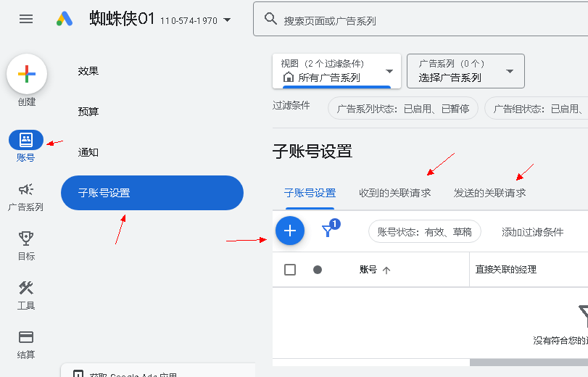This screenshot has height=377, width=588.
Task: Open 广告系列 megaphone icon in sidebar
Action: coord(26,189)
